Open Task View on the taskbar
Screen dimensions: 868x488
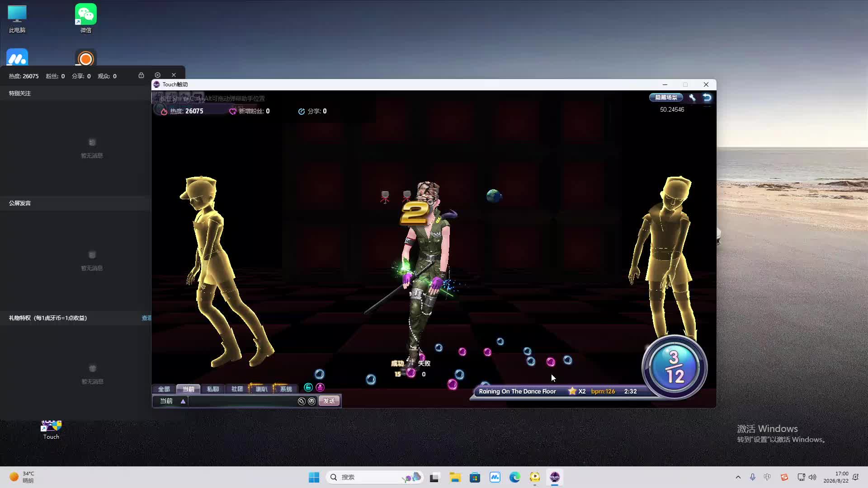click(434, 477)
